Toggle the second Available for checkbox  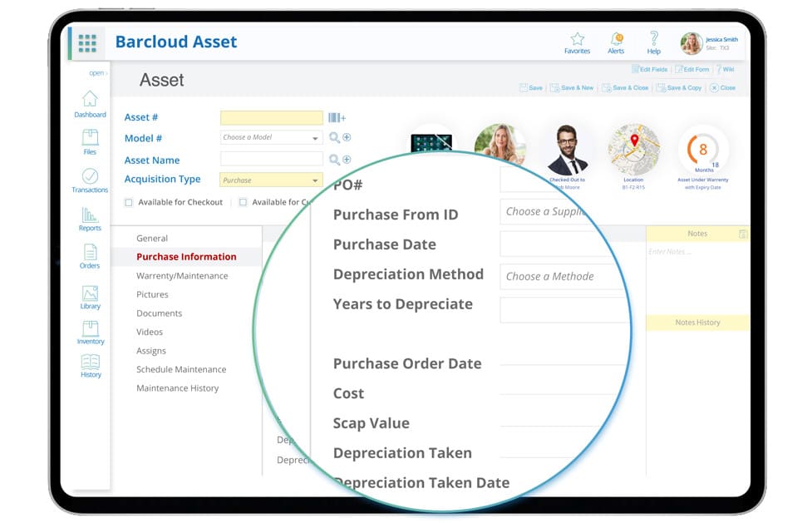click(x=243, y=202)
